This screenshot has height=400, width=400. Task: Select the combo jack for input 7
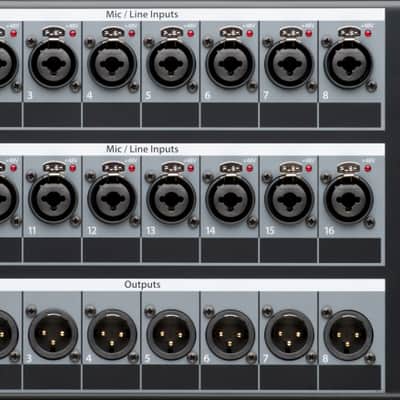289,64
